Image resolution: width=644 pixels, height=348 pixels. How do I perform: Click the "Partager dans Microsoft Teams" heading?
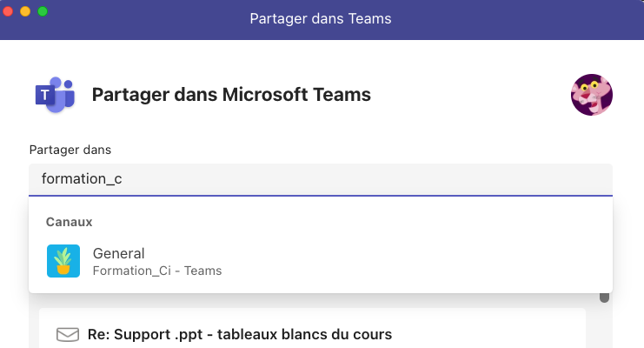click(x=231, y=95)
